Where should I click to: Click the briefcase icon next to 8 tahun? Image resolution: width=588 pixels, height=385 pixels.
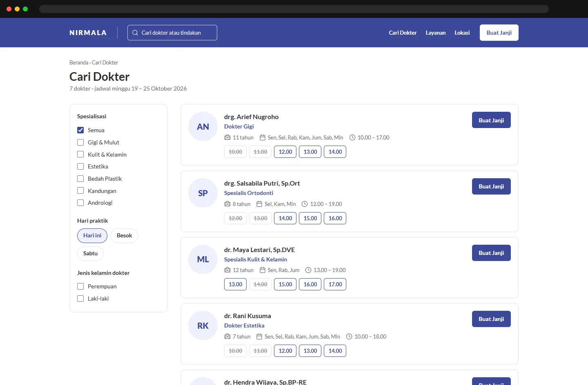(x=227, y=204)
